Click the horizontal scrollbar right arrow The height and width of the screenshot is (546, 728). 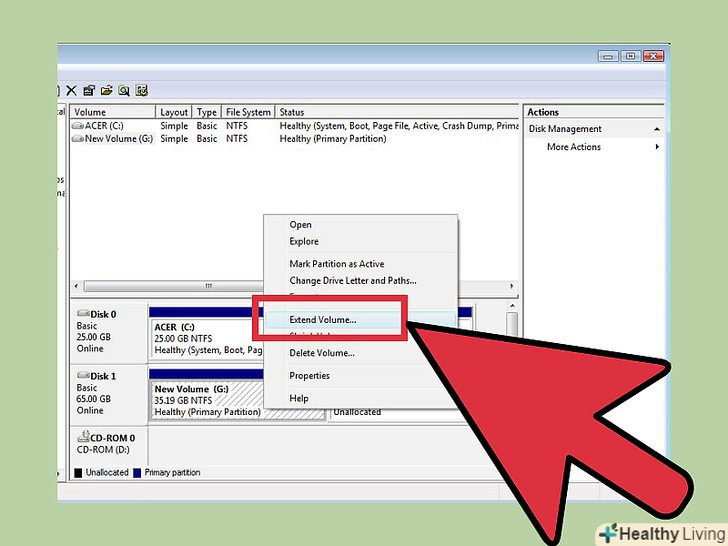pyautogui.click(x=512, y=286)
